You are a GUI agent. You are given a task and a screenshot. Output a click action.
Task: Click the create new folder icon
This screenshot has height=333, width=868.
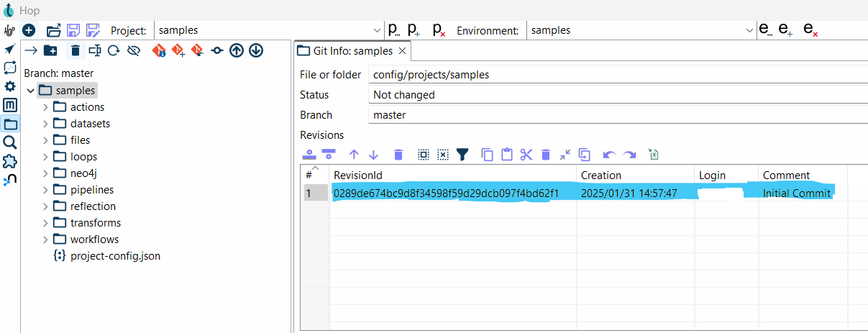pos(50,50)
